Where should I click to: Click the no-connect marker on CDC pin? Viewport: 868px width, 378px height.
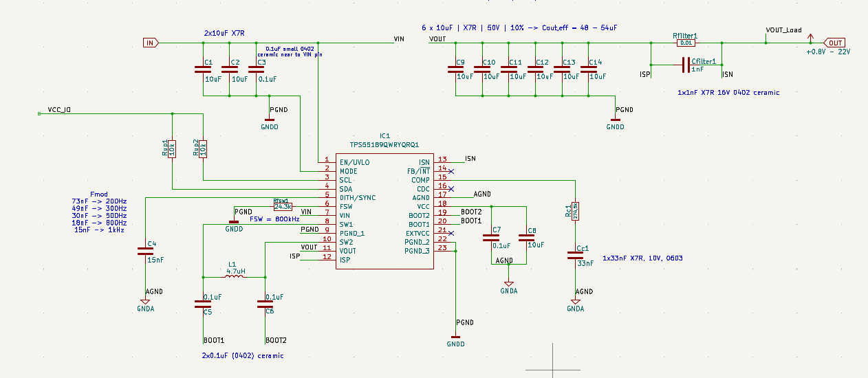pyautogui.click(x=451, y=188)
